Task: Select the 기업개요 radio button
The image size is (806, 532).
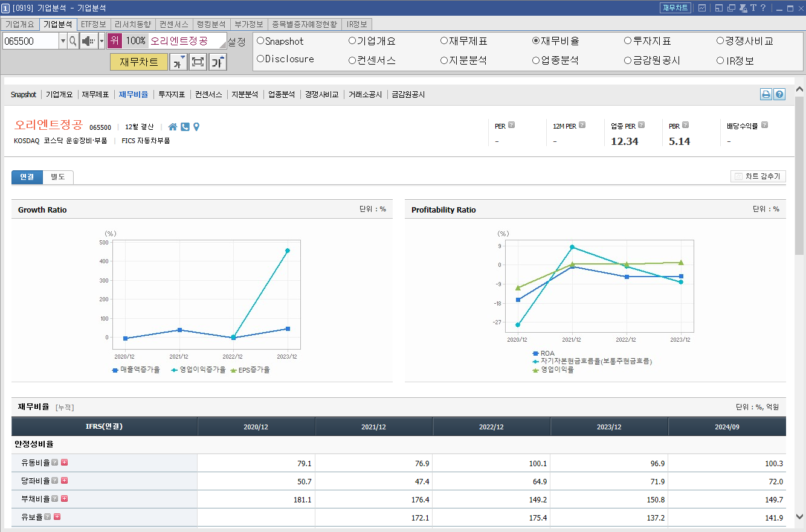Action: 352,40
